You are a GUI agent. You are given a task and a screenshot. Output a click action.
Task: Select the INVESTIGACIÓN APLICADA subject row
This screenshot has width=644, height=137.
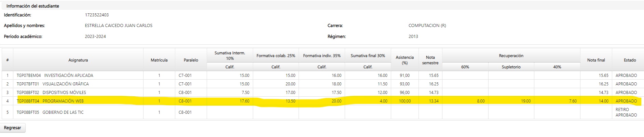(x=321, y=75)
